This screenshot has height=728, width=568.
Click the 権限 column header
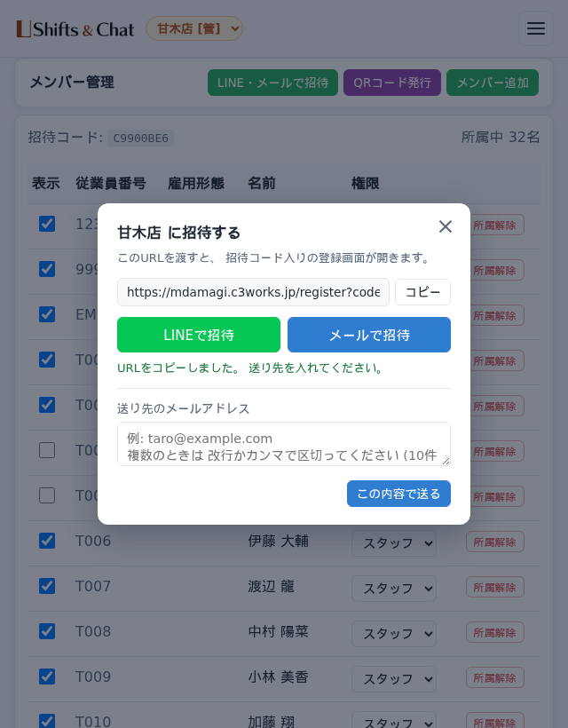[x=366, y=184]
